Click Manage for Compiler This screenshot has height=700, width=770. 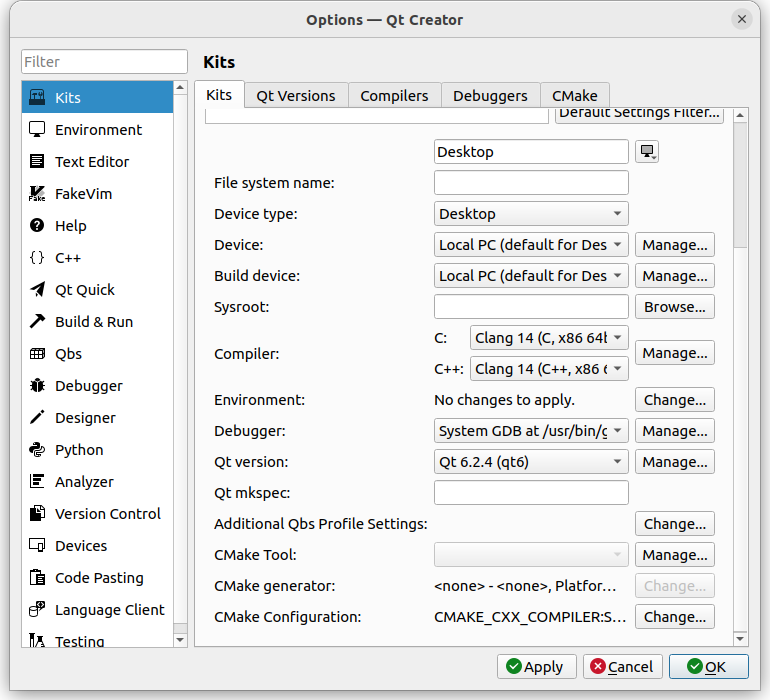[x=675, y=353]
